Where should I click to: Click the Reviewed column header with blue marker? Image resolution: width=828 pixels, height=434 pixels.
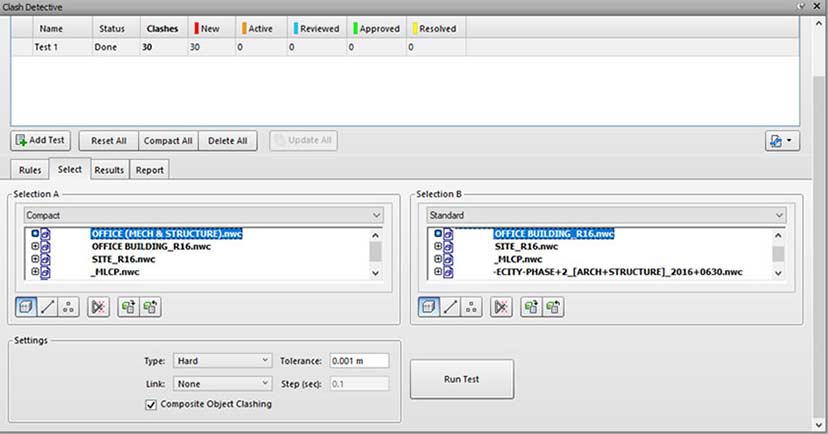(x=316, y=29)
